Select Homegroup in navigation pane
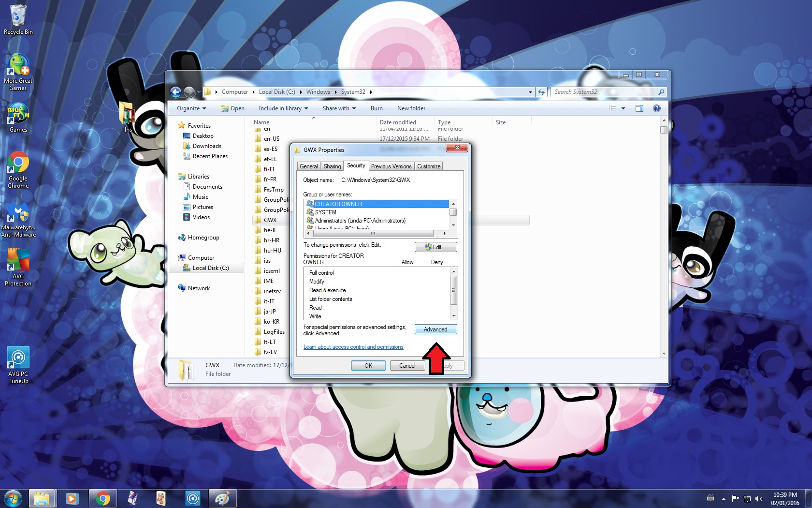Screen dimensions: 812x508 203,238
